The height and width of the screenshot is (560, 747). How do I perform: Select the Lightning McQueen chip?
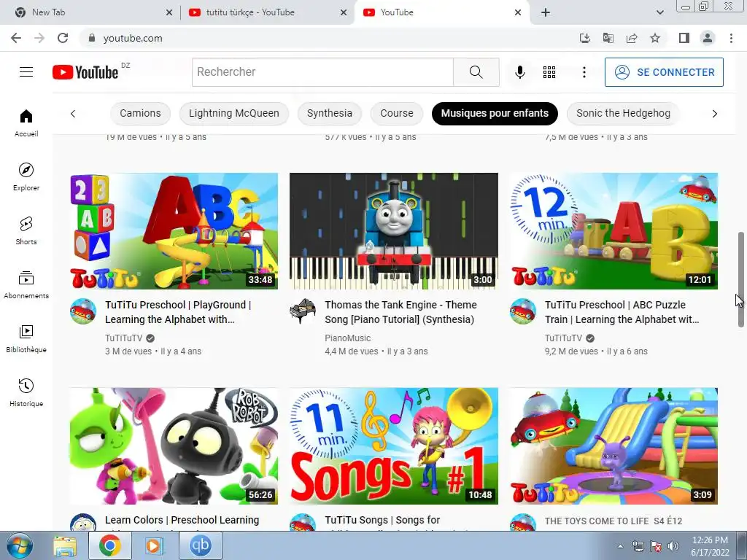click(x=234, y=113)
